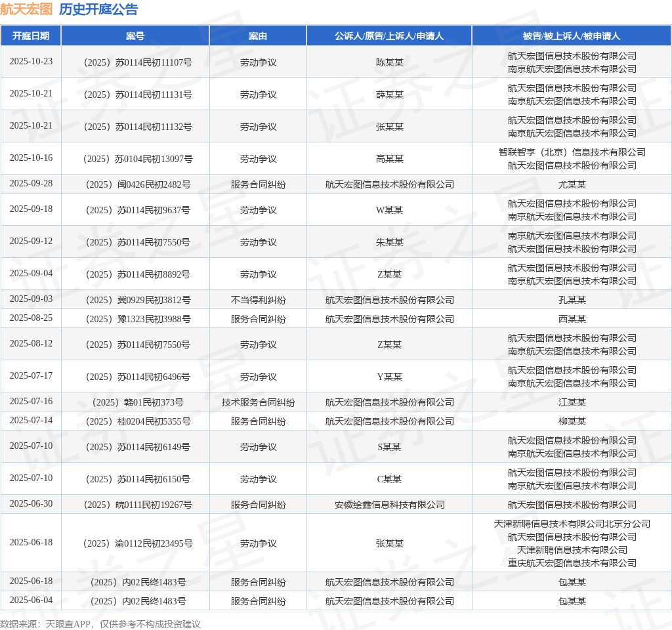672x630 pixels.
Task: Click date cell 2025-07-17
Action: pyautogui.click(x=31, y=375)
